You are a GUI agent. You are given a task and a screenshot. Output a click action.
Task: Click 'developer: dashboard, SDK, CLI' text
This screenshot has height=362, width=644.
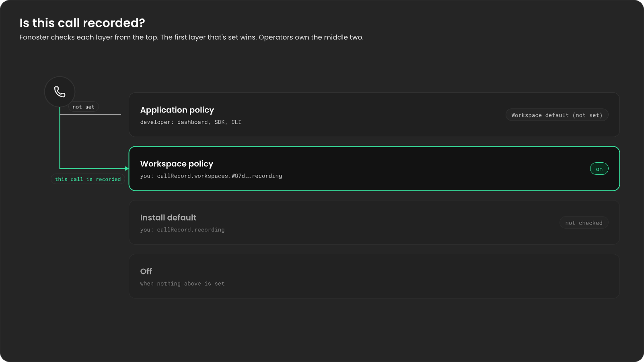coord(191,122)
